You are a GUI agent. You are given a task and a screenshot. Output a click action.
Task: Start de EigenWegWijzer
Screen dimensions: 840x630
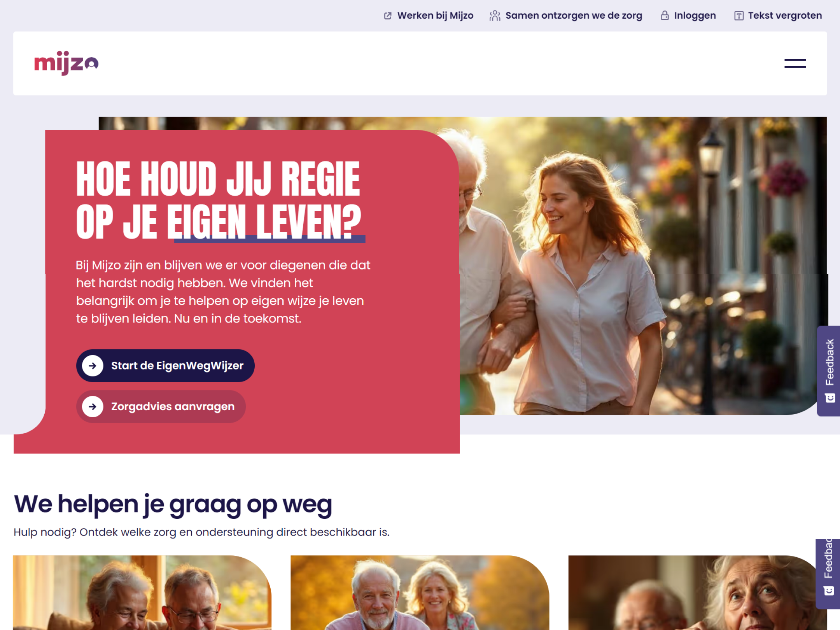[x=165, y=366]
